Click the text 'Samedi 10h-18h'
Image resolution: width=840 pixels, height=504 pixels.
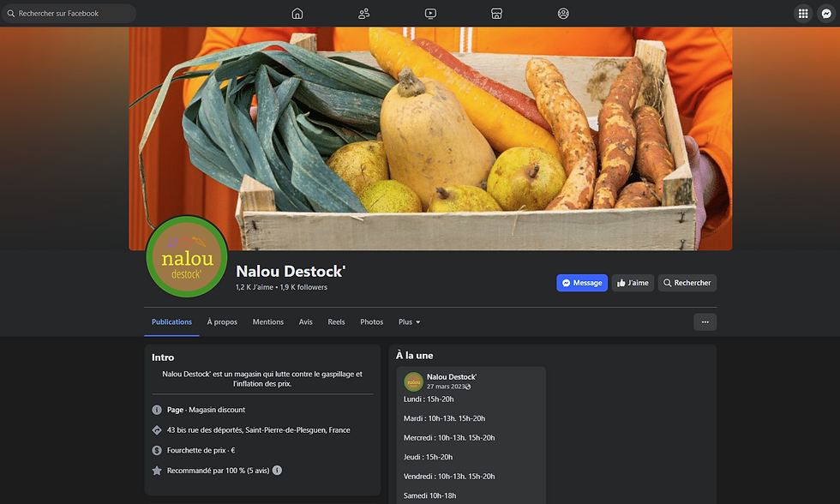[429, 495]
